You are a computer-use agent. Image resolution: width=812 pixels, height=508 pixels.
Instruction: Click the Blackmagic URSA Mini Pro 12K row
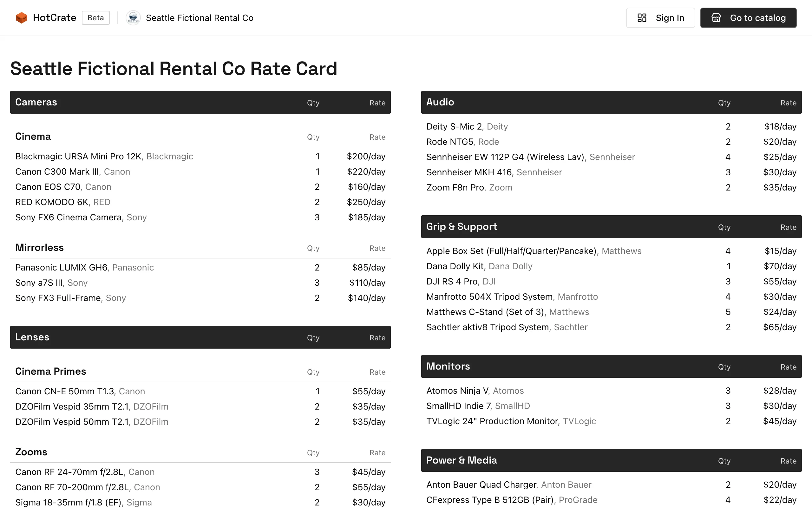pyautogui.click(x=200, y=156)
